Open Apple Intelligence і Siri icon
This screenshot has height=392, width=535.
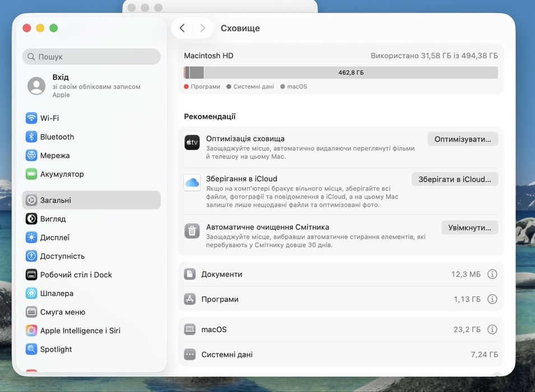point(31,330)
